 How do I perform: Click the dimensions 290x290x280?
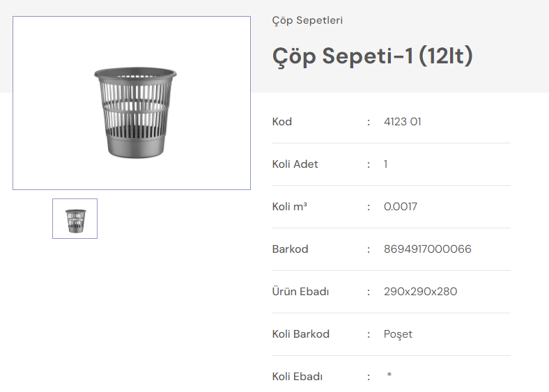[420, 292]
